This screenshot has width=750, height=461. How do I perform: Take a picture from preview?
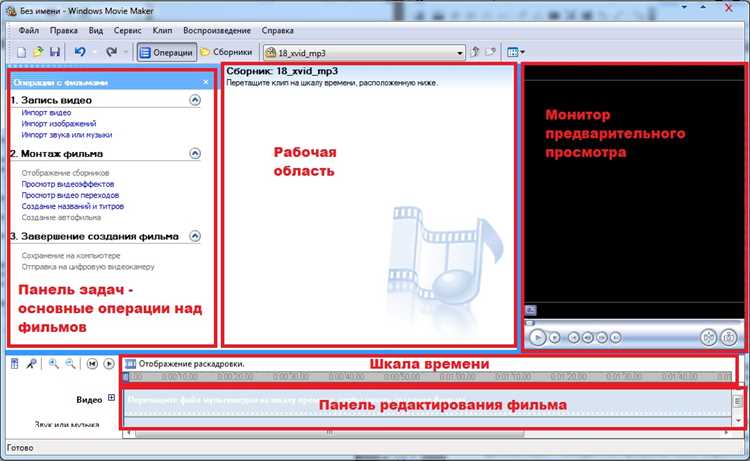[728, 338]
